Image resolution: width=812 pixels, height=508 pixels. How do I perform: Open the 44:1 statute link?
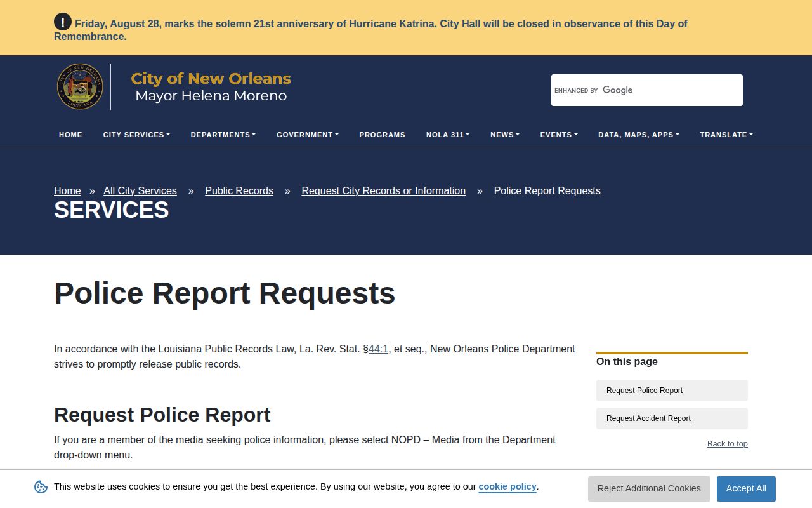378,349
